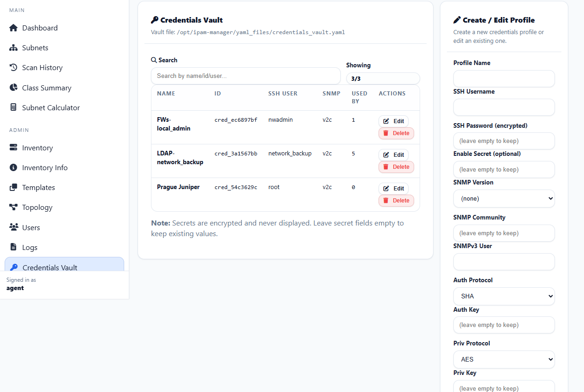Click the Subnets network icon
The image size is (584, 392).
[13, 48]
